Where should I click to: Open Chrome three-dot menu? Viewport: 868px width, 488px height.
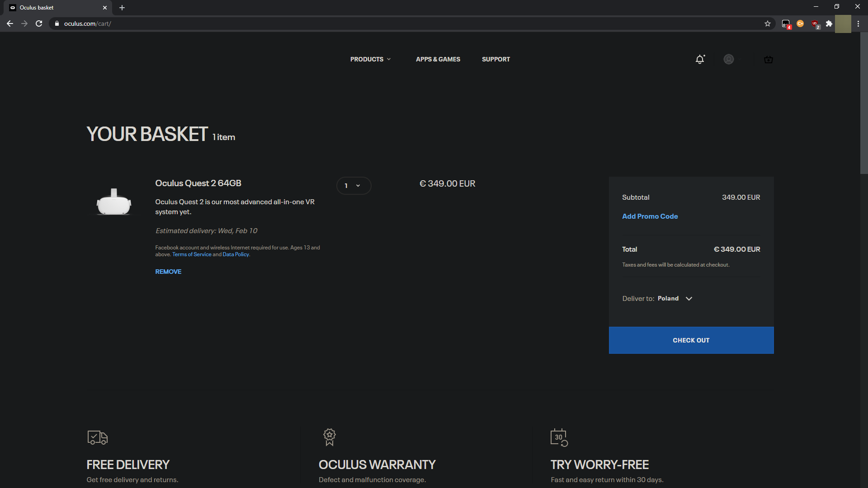(x=858, y=23)
